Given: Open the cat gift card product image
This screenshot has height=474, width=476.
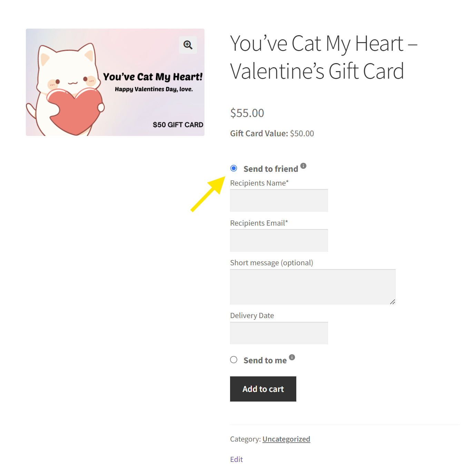Looking at the screenshot, I should tap(115, 82).
